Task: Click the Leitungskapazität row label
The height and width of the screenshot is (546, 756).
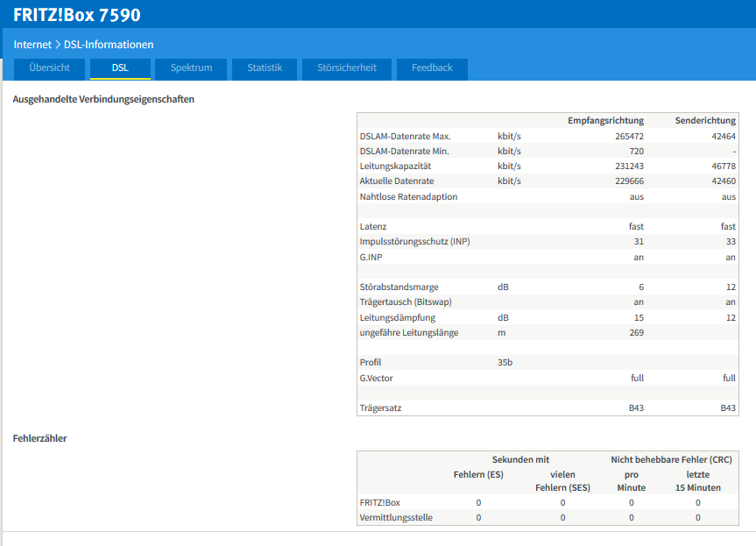Action: click(395, 166)
